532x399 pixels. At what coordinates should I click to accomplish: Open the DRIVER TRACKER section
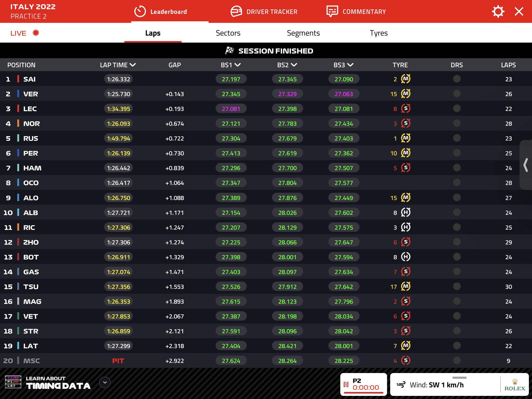264,12
